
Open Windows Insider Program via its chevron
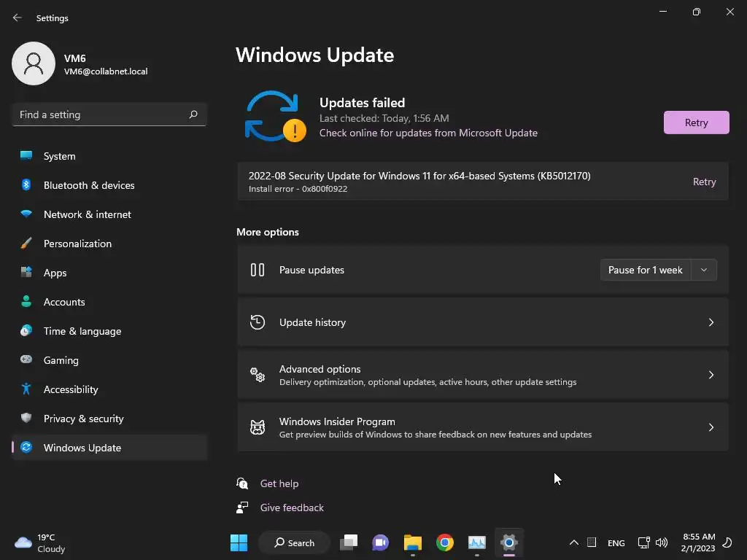pyautogui.click(x=711, y=427)
